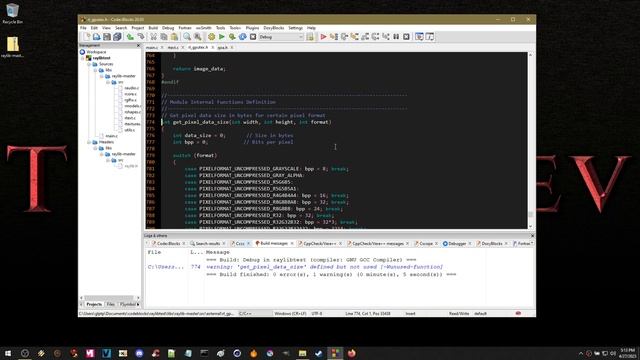Image resolution: width=640 pixels, height=360 pixels.
Task: Open the Windows Start button
Action: click(x=8, y=353)
